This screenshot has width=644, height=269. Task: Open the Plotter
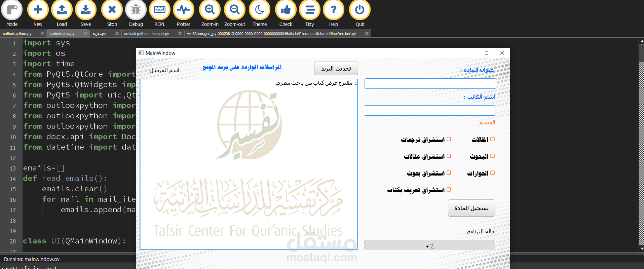pyautogui.click(x=184, y=14)
